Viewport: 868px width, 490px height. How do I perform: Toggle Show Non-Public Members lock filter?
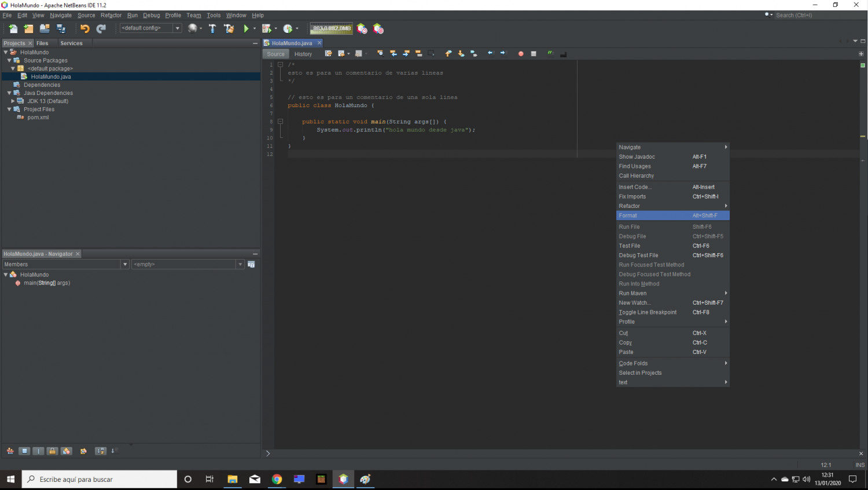click(x=52, y=451)
